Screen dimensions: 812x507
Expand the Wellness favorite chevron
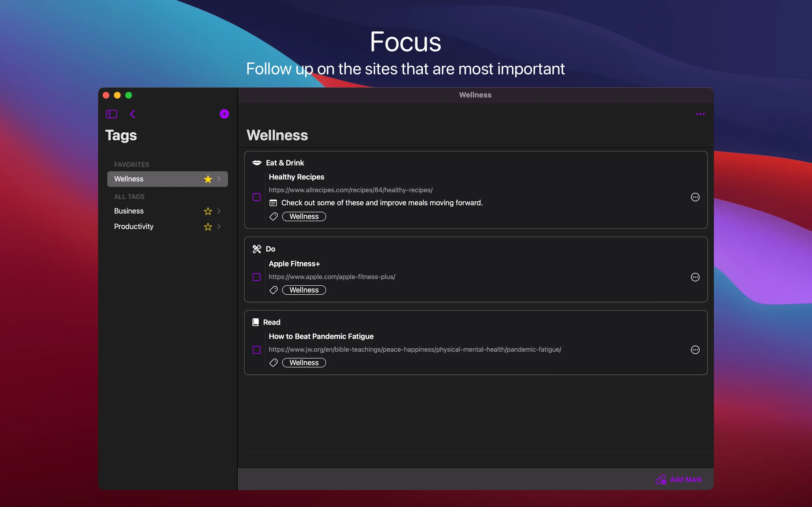[219, 179]
